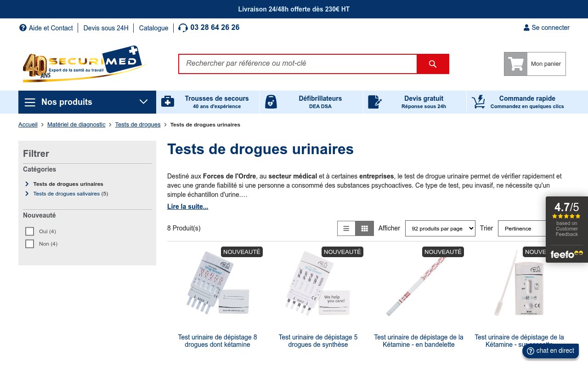Open Devis gratuit menu item
The width and height of the screenshot is (588, 368).
click(x=415, y=102)
